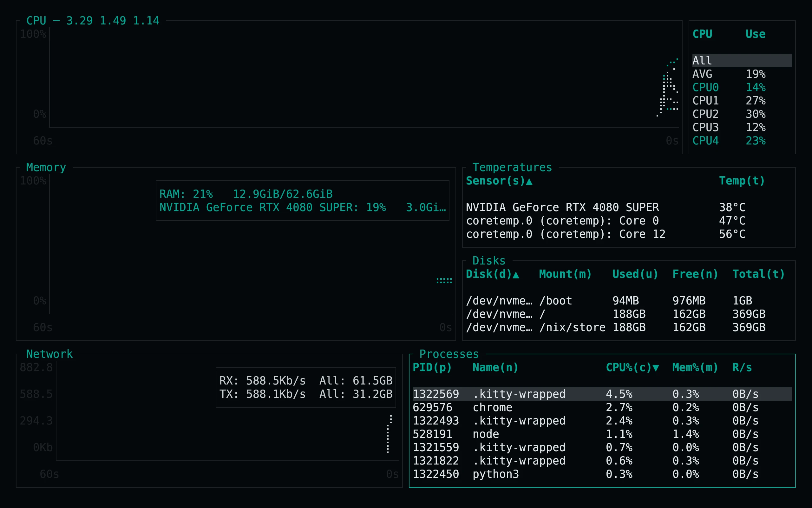Select the /nix/store disk row

tap(629, 327)
